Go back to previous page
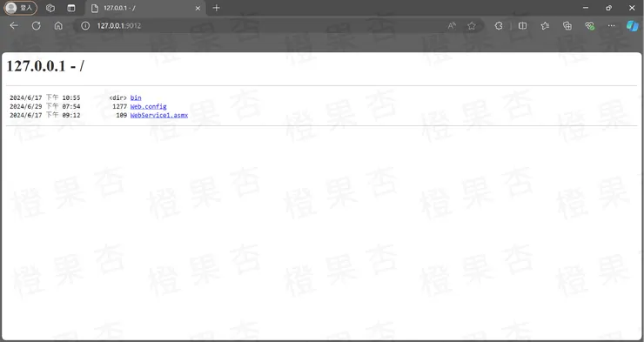Screen dimensions: 644x342 tap(14, 26)
